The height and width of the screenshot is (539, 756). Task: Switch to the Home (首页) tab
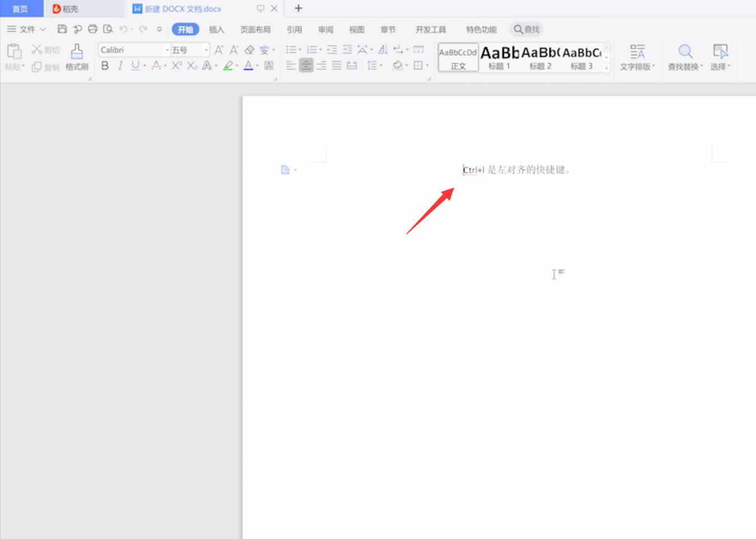(x=21, y=8)
